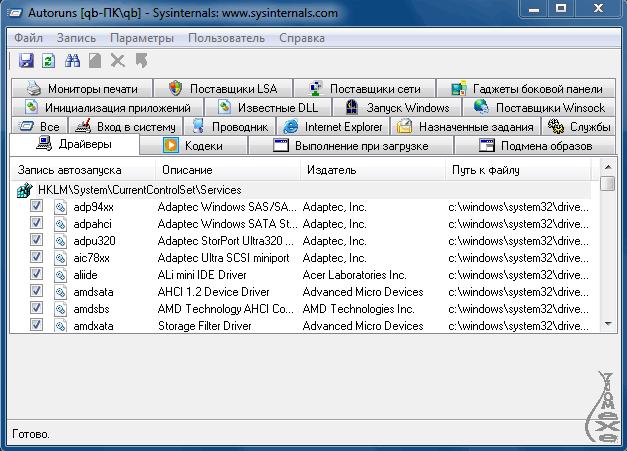The width and height of the screenshot is (627, 451).
Task: Uncheck the amdsbs driver checkbox
Action: [36, 307]
